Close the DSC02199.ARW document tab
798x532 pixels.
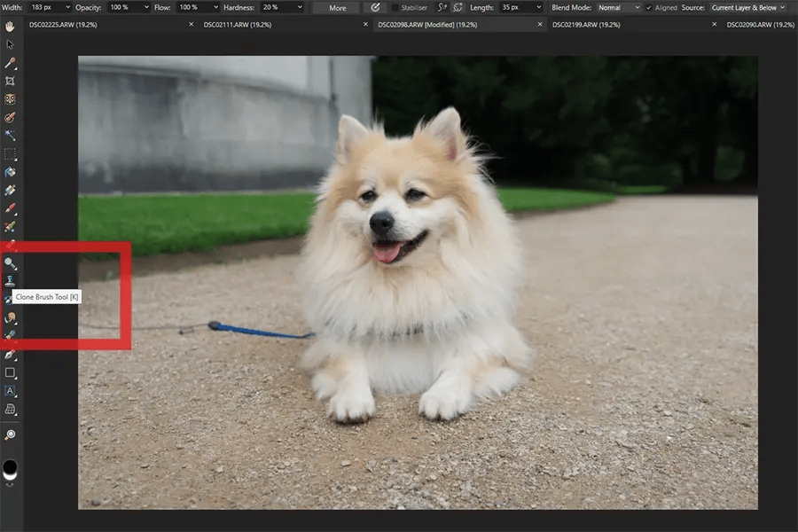(714, 25)
